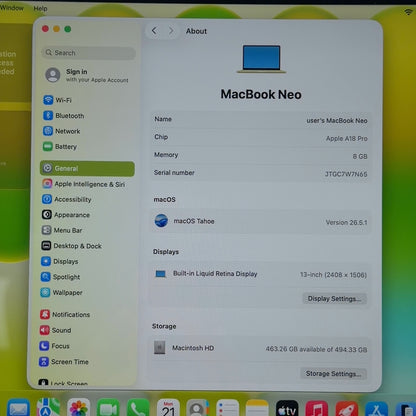Open Apple Intelligence & Siri settings
416x416 pixels.
(x=84, y=184)
